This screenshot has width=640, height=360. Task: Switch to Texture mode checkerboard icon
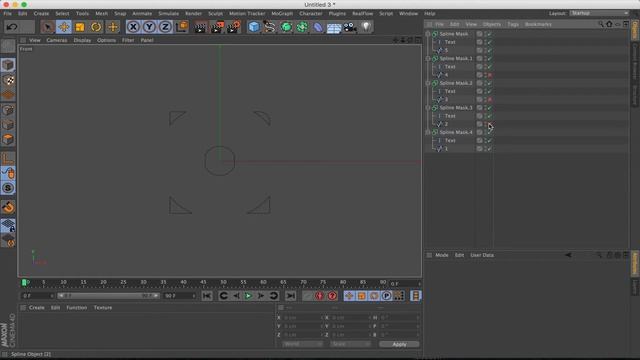tap(8, 80)
